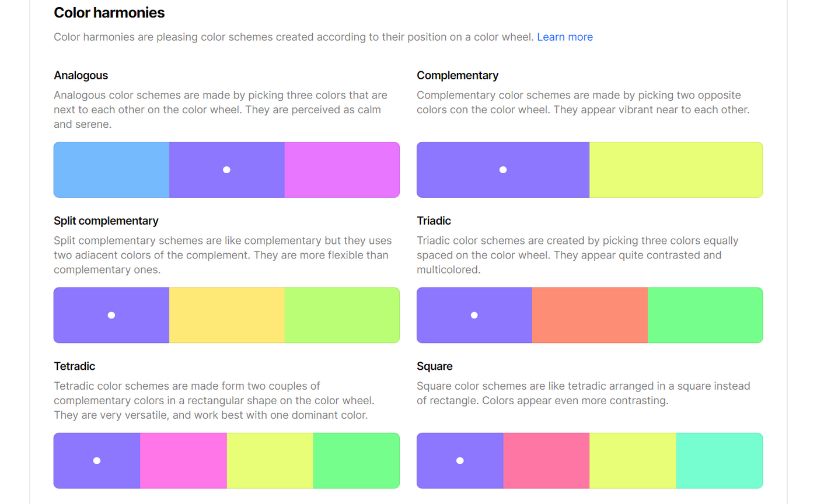The height and width of the screenshot is (504, 817).
Task: Pick the aquamarine swatch in Square
Action: point(720,460)
